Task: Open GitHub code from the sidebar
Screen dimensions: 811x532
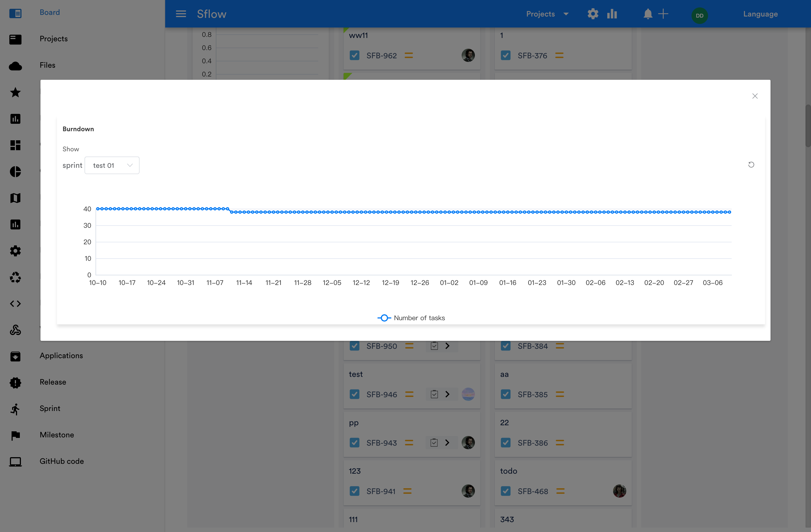Action: [x=61, y=461]
